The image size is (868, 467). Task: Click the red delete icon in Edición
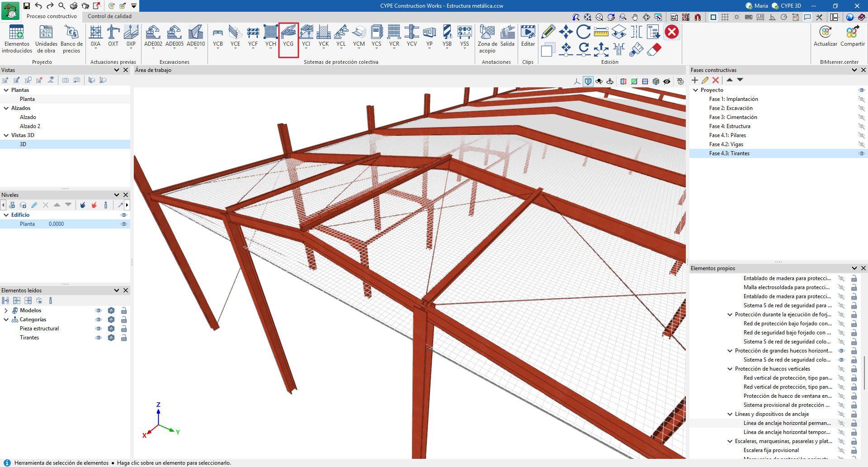click(672, 32)
